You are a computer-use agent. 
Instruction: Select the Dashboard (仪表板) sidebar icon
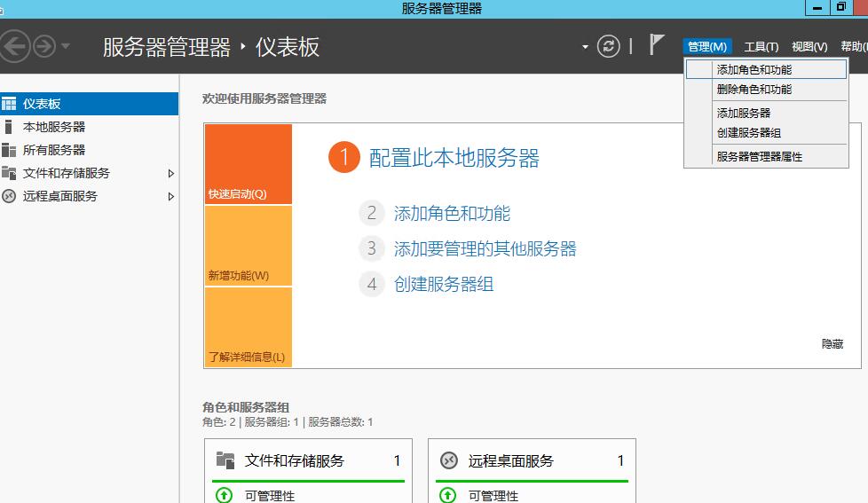point(9,104)
